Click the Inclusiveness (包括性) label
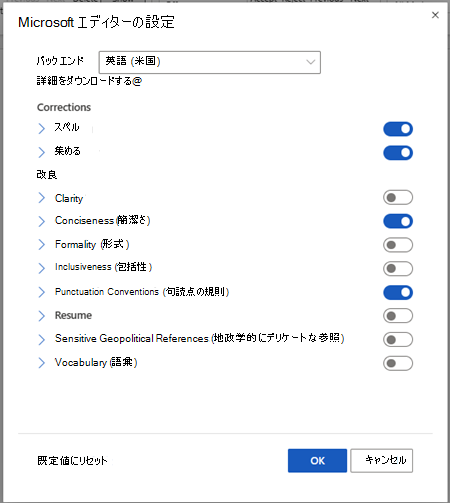Screen dimensions: 450x503 pyautogui.click(x=103, y=267)
